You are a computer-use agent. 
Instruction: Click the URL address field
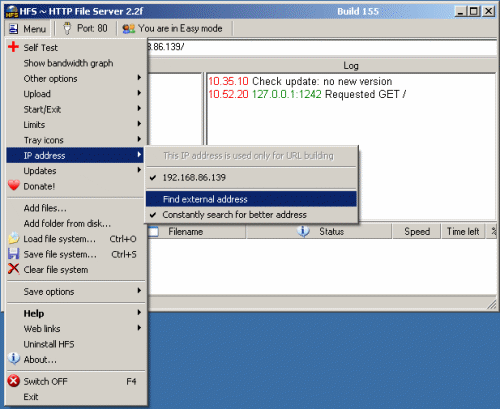click(x=322, y=47)
